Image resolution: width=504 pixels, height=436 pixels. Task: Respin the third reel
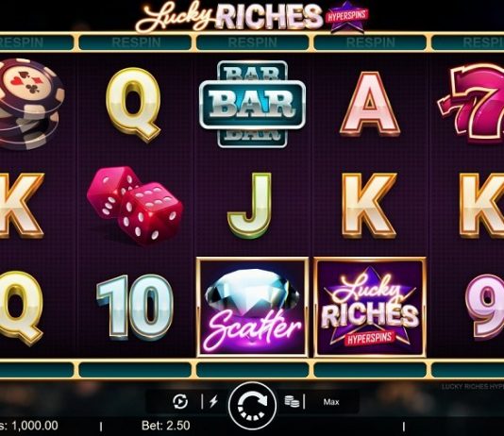tap(252, 42)
